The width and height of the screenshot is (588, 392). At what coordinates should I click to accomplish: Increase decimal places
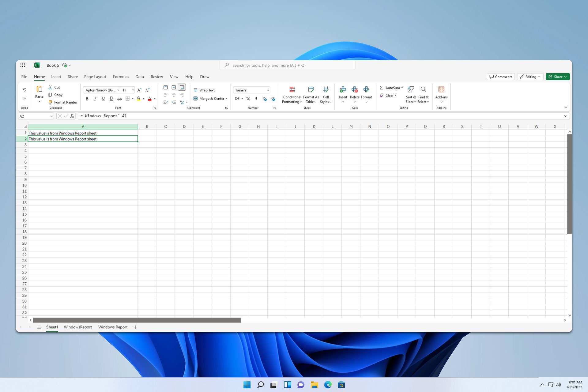[x=265, y=99]
